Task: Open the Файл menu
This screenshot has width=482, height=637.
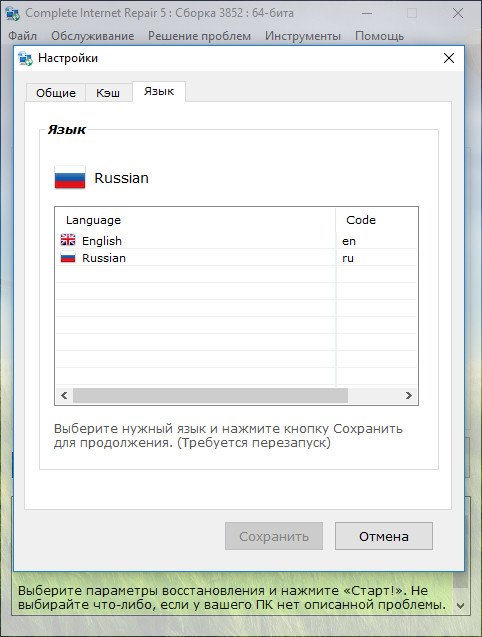Action: click(x=22, y=36)
